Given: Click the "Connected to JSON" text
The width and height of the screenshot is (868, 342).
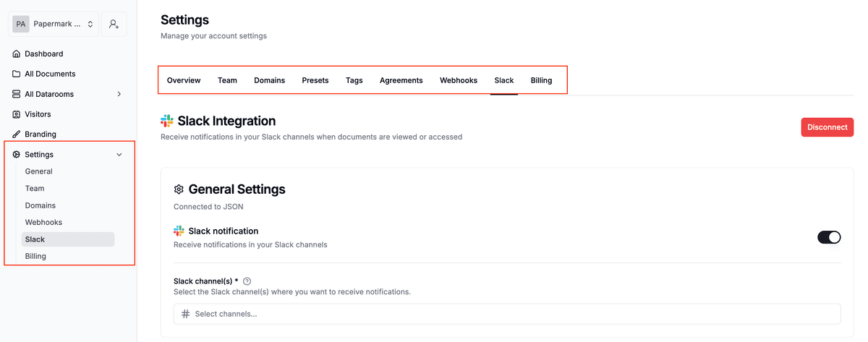Looking at the screenshot, I should click(208, 206).
